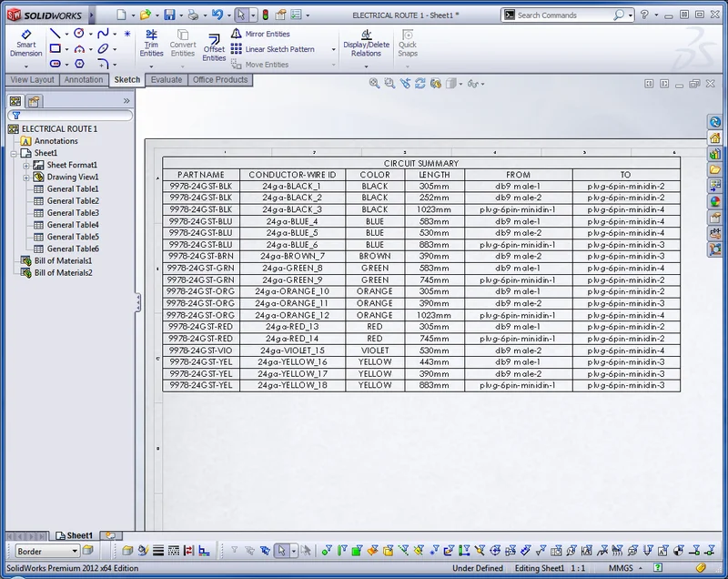Expand the Drawing View1 tree node
Viewport: 728px width, 579px height.
[x=26, y=177]
